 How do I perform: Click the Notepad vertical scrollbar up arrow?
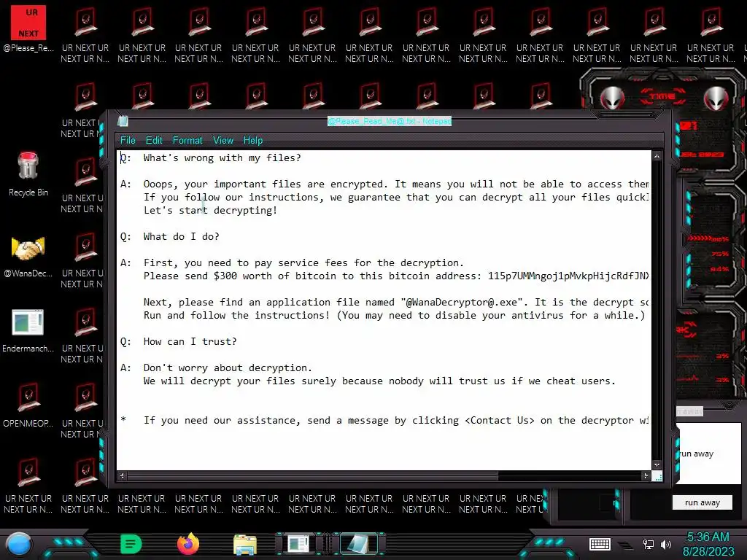(657, 156)
